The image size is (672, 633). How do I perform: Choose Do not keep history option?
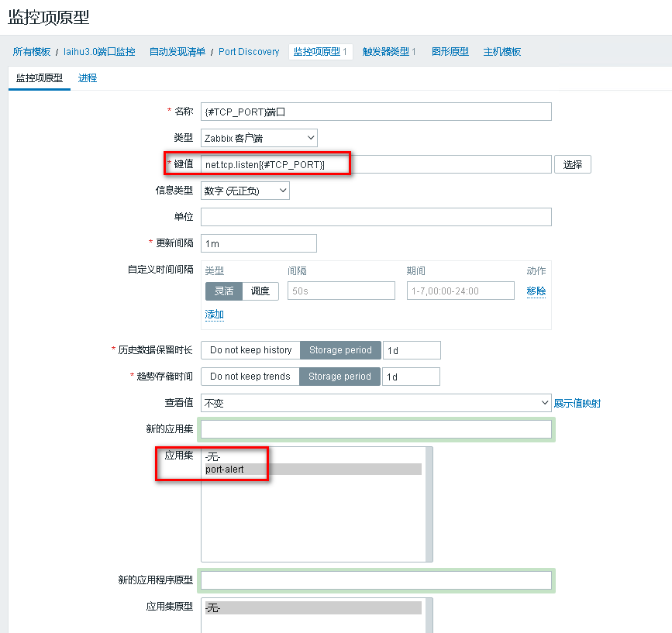tap(250, 350)
